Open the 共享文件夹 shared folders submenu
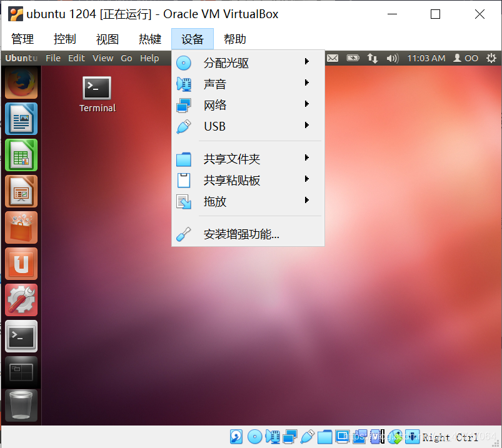The width and height of the screenshot is (502, 448). pyautogui.click(x=248, y=159)
